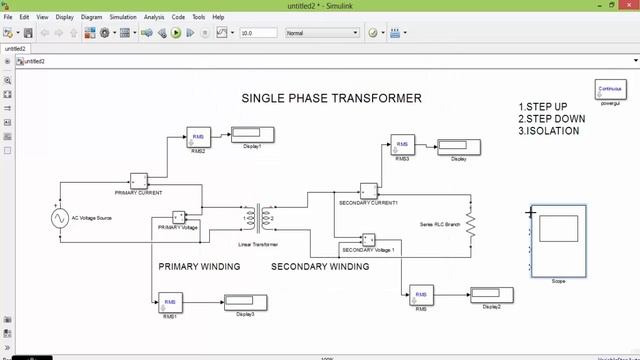Viewport: 640px width, 360px height.
Task: Select the PRIMARY CURRENT measurement block
Action: point(139,181)
